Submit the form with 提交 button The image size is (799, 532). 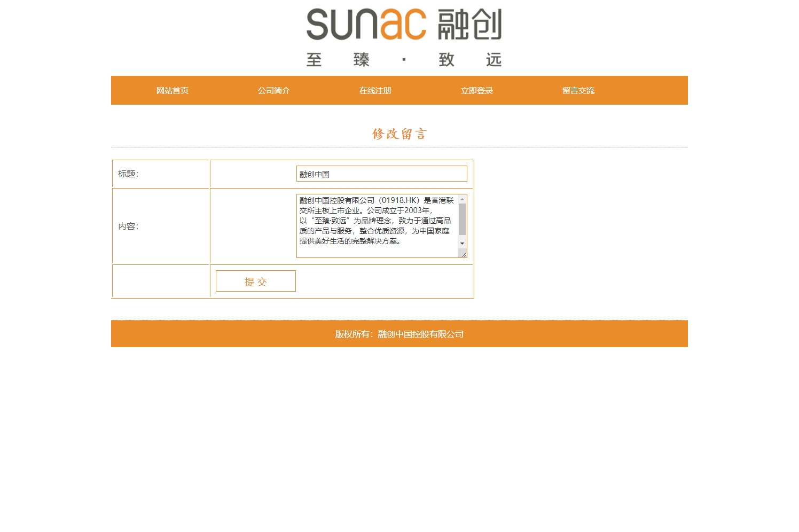256,281
